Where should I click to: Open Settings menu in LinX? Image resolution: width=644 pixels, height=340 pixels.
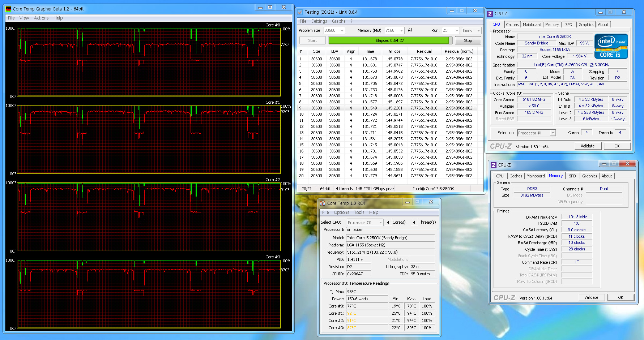pyautogui.click(x=319, y=21)
